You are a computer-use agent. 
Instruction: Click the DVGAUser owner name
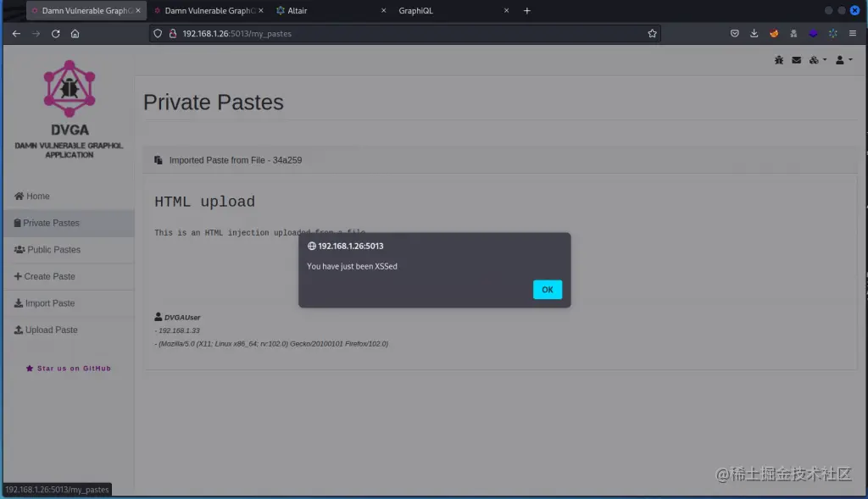[x=182, y=318]
